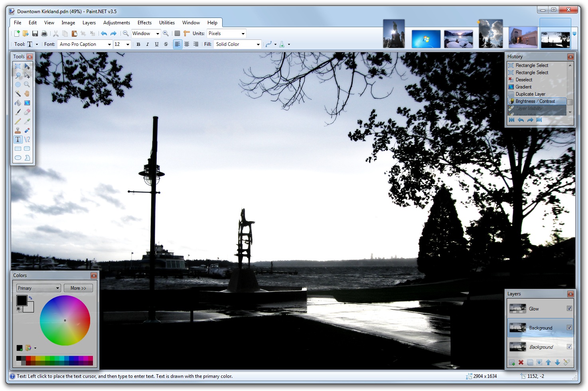The image size is (588, 391).
Task: Select the Clone Stamp tool
Action: pyautogui.click(x=18, y=130)
